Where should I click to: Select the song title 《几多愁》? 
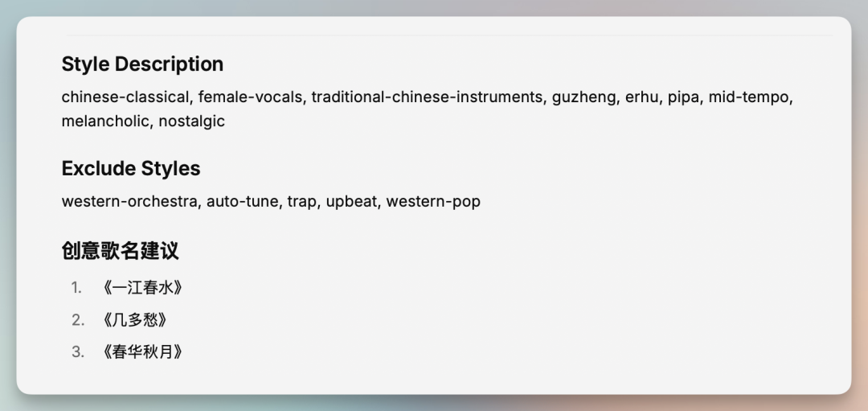134,320
